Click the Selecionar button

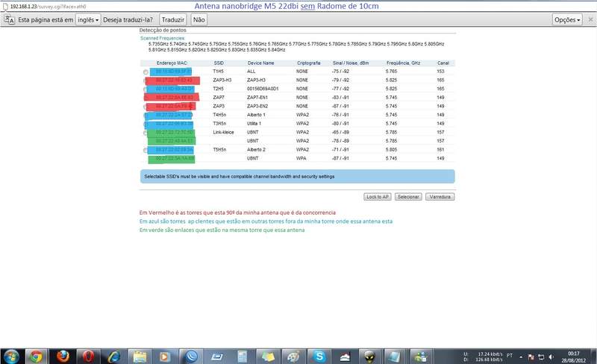(x=408, y=197)
